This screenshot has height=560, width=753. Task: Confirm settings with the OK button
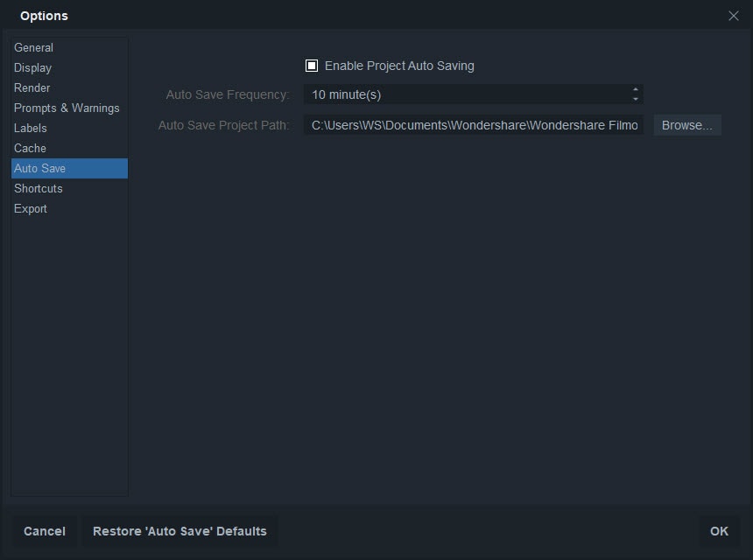[x=719, y=531]
